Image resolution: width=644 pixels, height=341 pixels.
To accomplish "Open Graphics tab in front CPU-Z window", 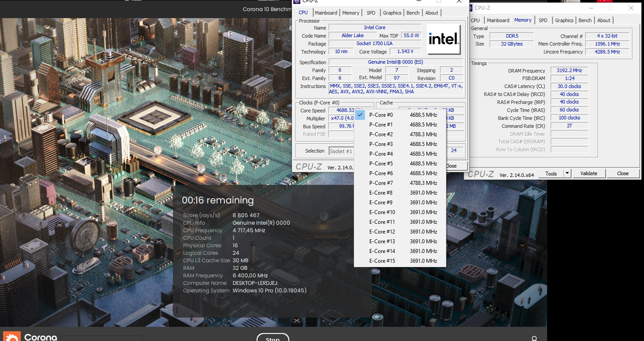I will [x=392, y=13].
